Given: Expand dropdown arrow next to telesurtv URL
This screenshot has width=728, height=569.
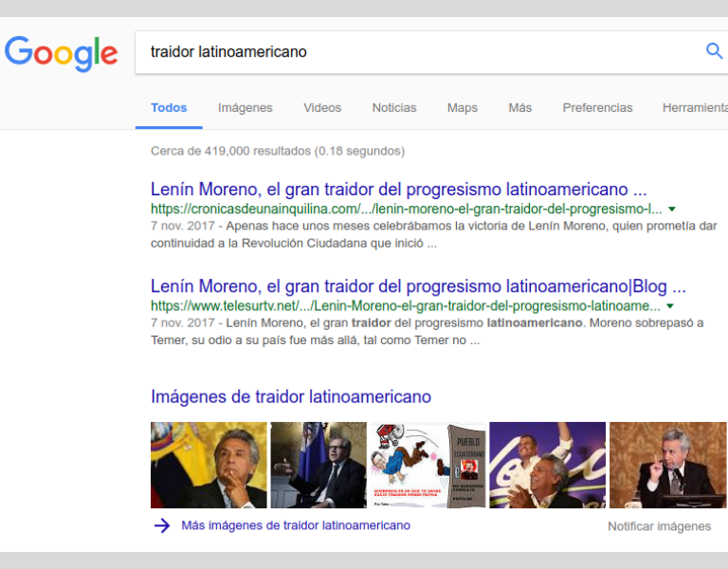Looking at the screenshot, I should click(670, 306).
